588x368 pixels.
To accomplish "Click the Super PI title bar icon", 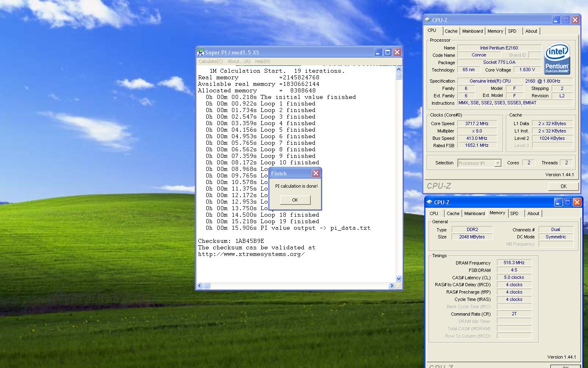I will point(200,52).
